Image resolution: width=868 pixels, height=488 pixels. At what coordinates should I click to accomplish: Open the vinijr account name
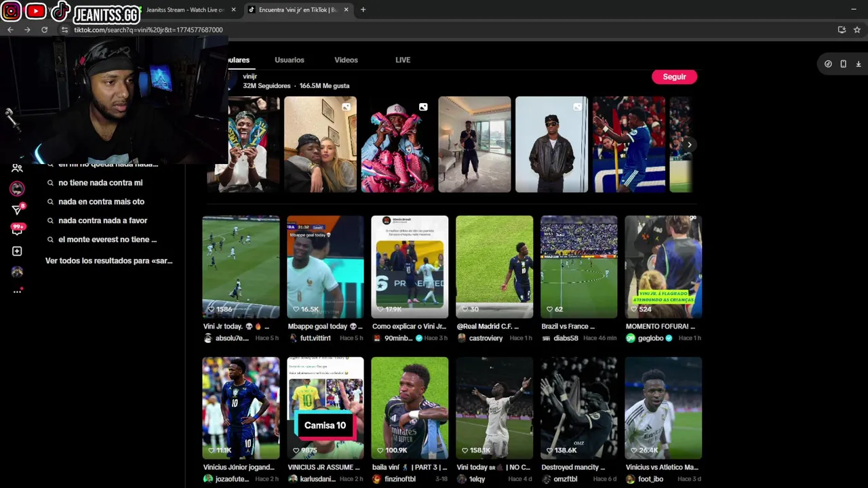[x=250, y=77]
